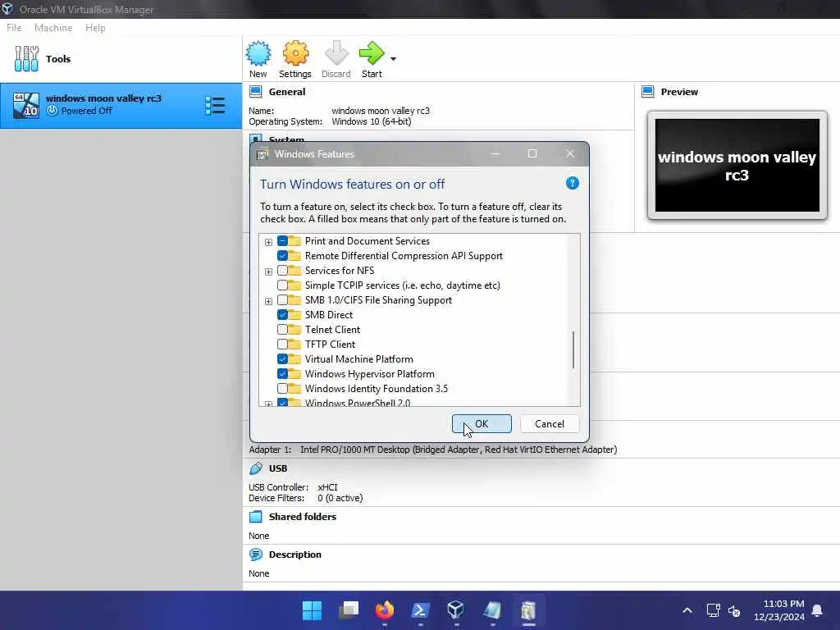
Task: Open the VM list menu icon
Action: pyautogui.click(x=215, y=106)
